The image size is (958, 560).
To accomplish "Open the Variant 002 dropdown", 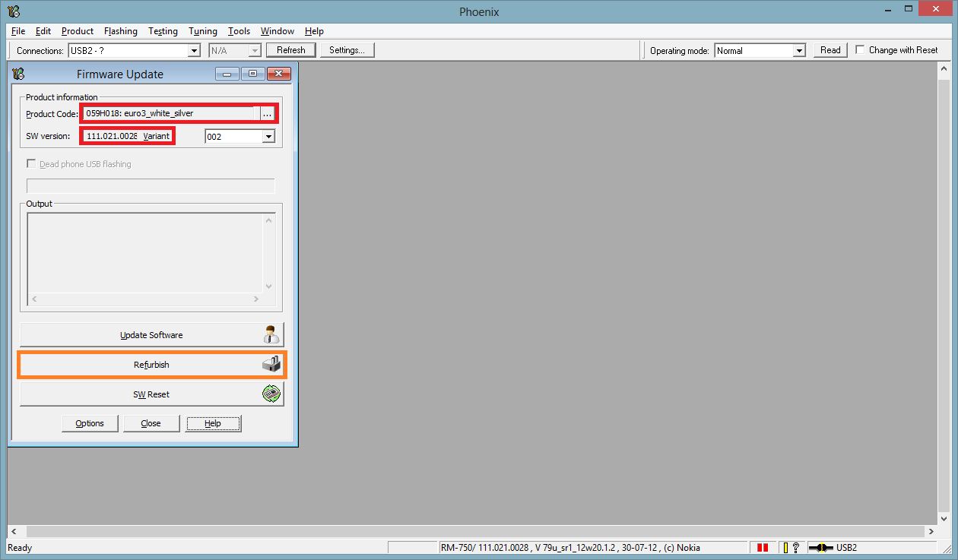I will tap(268, 137).
